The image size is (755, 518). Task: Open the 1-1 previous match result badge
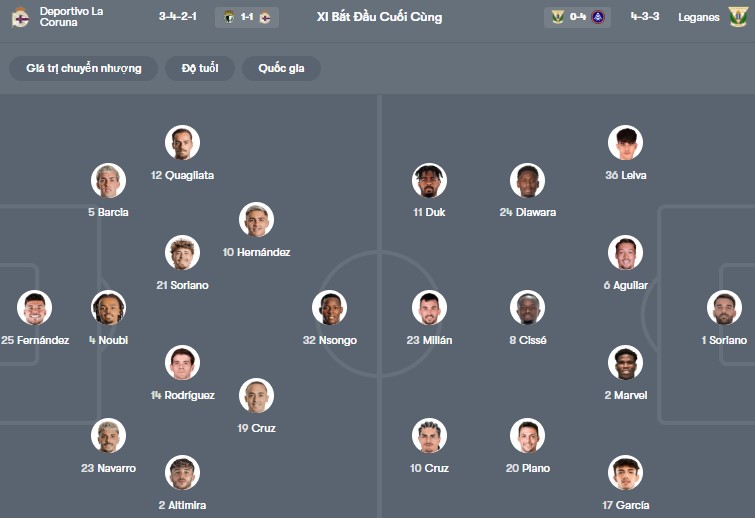246,17
